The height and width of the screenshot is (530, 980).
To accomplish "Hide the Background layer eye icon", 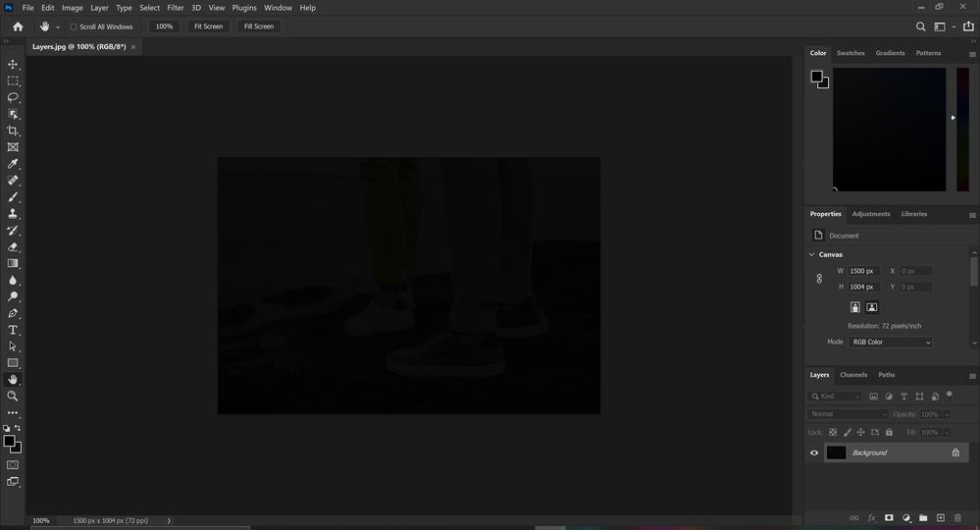I will coord(814,453).
